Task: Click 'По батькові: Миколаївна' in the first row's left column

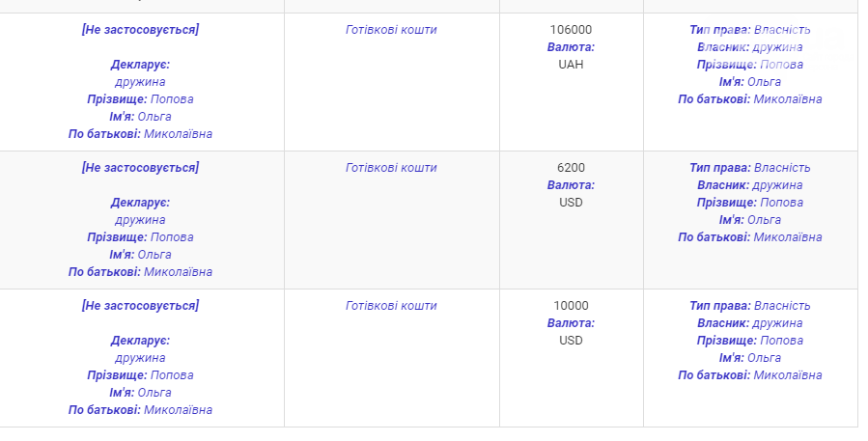Action: pyautogui.click(x=140, y=134)
